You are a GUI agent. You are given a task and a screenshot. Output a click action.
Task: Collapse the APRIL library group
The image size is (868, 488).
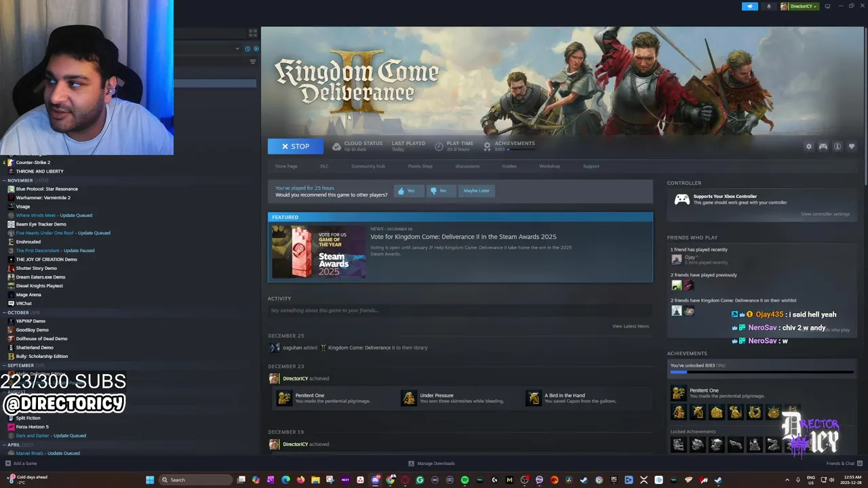[x=5, y=445]
